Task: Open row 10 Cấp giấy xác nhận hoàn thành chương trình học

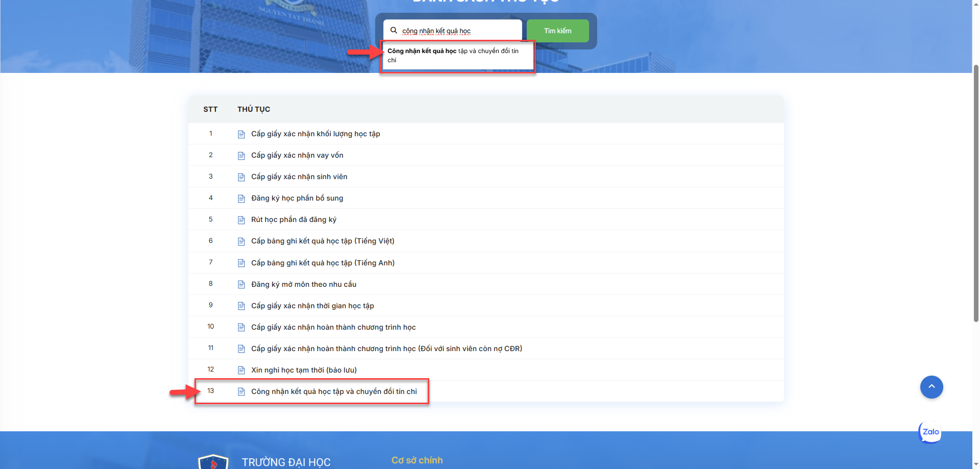Action: (x=333, y=327)
